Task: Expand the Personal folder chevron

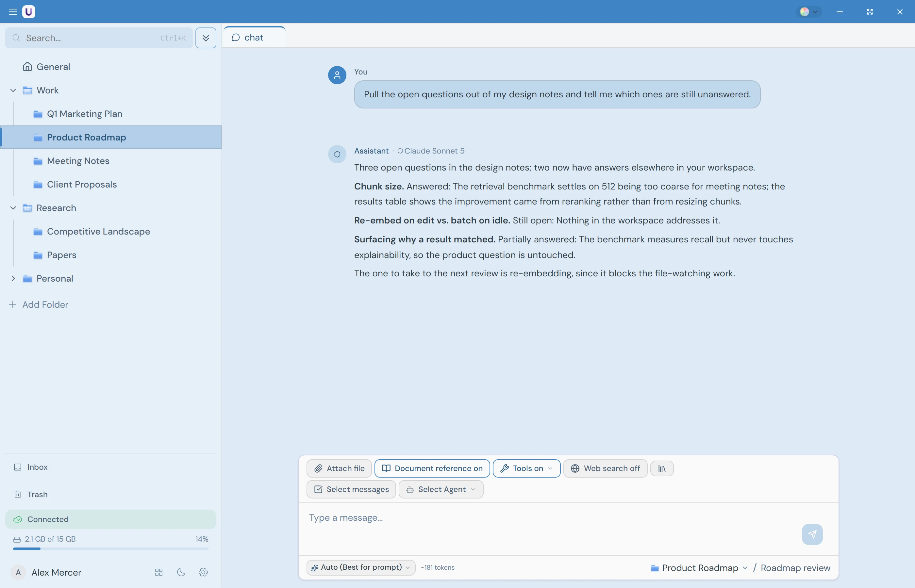Action: coord(13,279)
